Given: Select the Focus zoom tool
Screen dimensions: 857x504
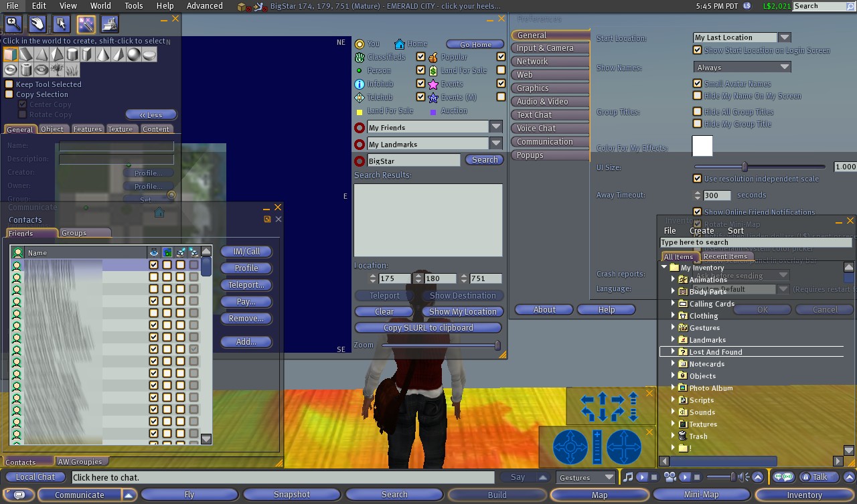Looking at the screenshot, I should tap(13, 25).
